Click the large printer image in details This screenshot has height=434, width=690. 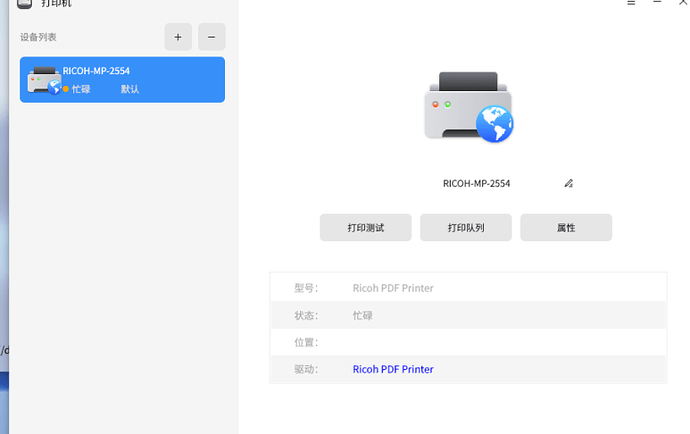(x=469, y=107)
